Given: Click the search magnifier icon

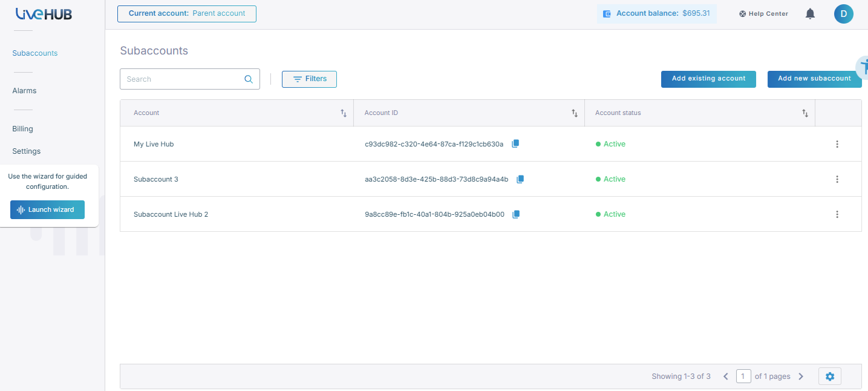Looking at the screenshot, I should coord(249,79).
